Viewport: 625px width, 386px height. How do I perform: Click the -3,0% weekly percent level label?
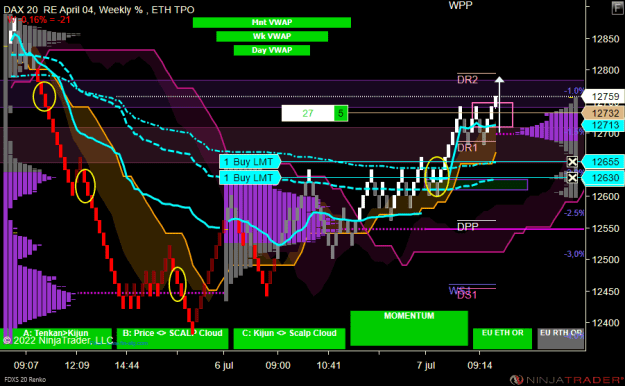[574, 254]
